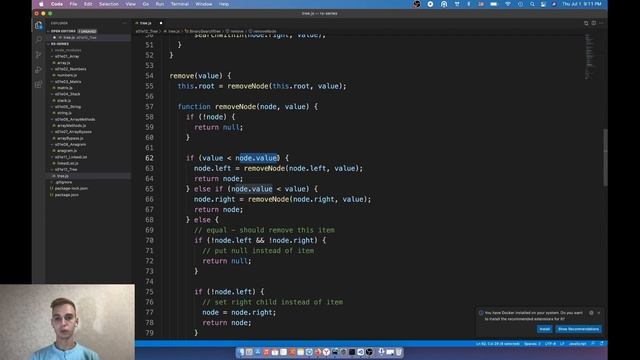Open stack.js in the explorer
The height and width of the screenshot is (360, 640).
(x=64, y=100)
